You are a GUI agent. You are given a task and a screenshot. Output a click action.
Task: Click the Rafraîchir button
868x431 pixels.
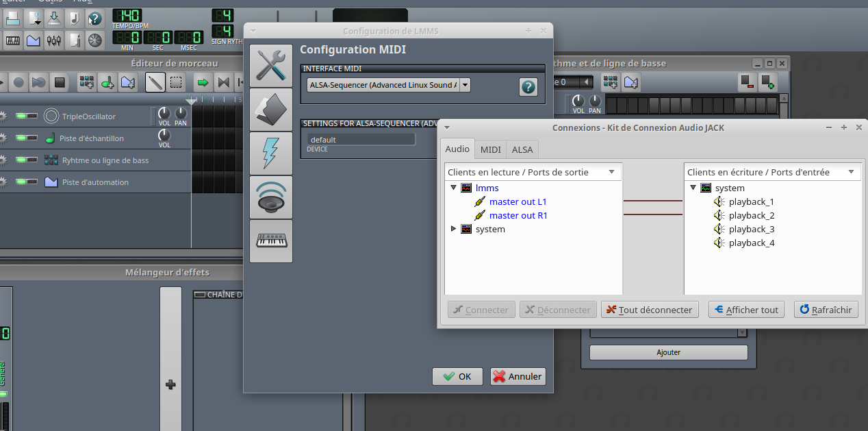(826, 310)
